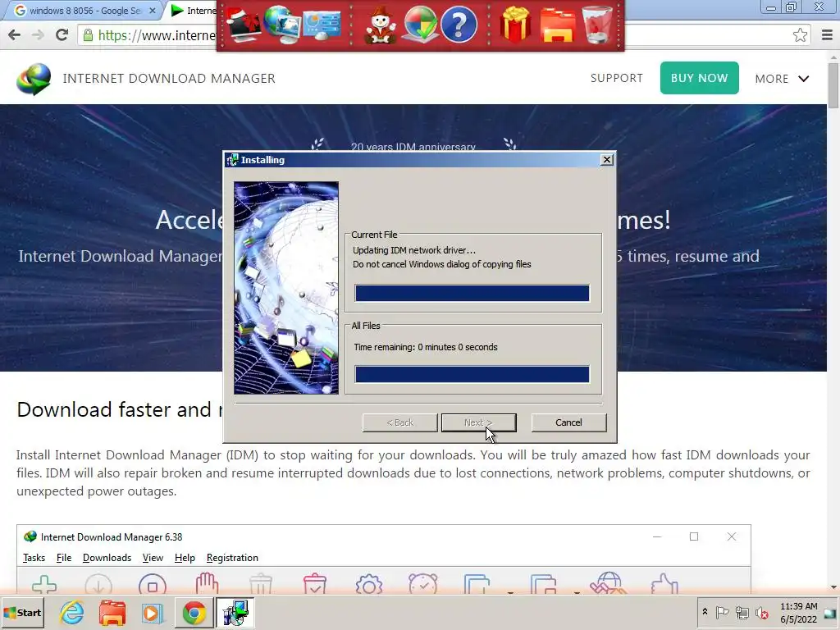Click the grayed Resume download arrow icon
Image resolution: width=840 pixels, height=630 pixels.
pyautogui.click(x=98, y=585)
